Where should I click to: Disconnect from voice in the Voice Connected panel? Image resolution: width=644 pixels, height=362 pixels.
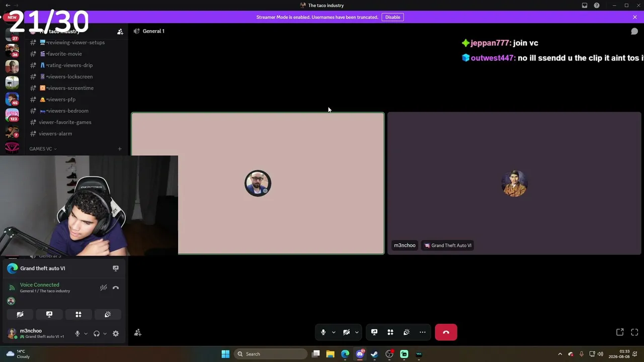(x=116, y=288)
